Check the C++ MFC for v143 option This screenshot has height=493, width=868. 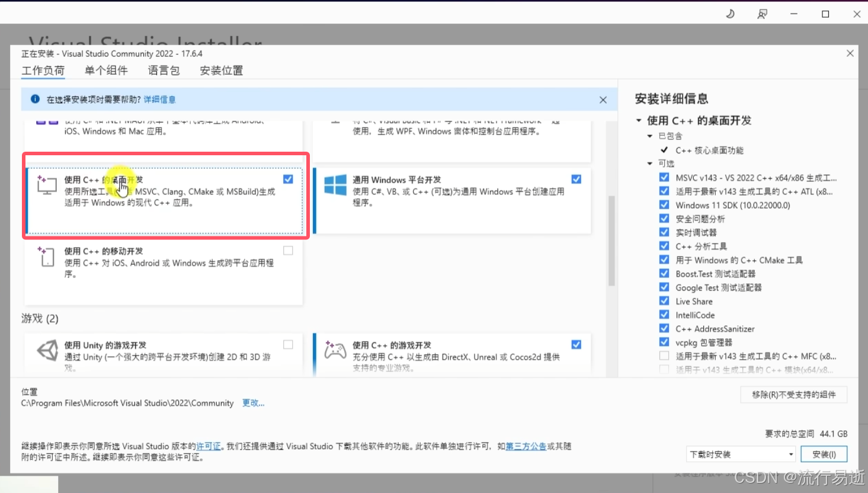(x=664, y=356)
